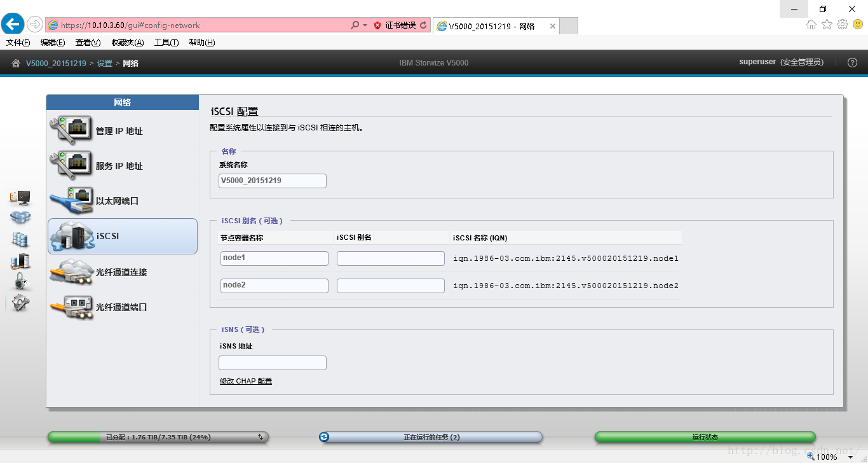Click the smiley feedback icon
The width and height of the screenshot is (868, 463).
[x=858, y=25]
